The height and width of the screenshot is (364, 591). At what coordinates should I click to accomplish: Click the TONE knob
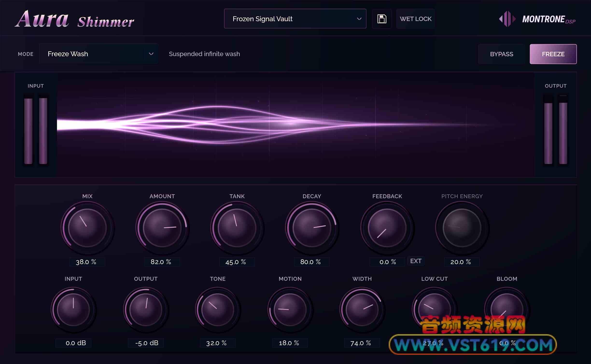(x=218, y=310)
